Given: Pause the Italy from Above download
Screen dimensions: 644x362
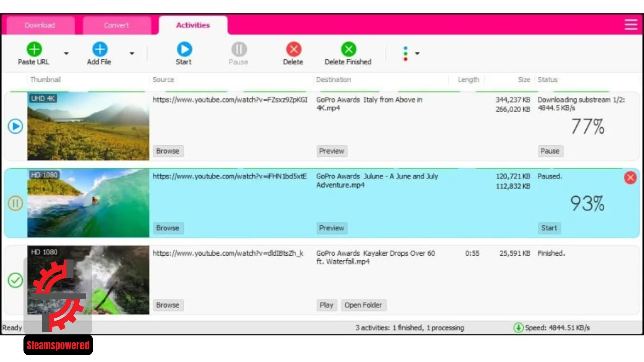Looking at the screenshot, I should coord(550,151).
